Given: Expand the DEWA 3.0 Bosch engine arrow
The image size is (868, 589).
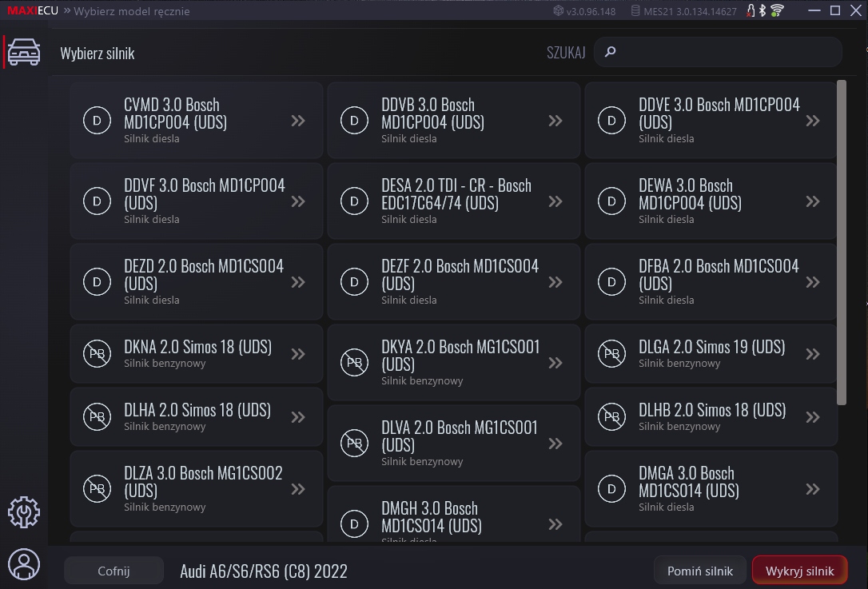Looking at the screenshot, I should coord(813,201).
